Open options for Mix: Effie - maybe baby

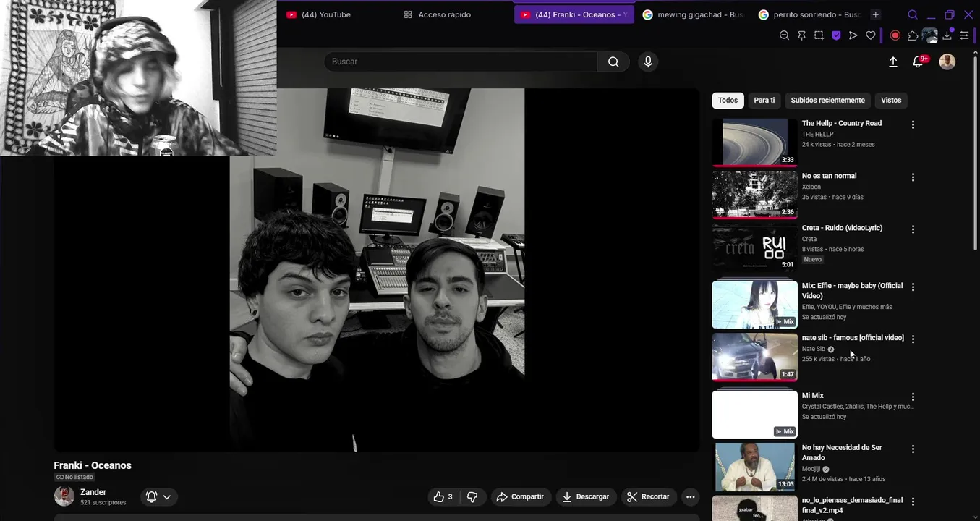(913, 287)
